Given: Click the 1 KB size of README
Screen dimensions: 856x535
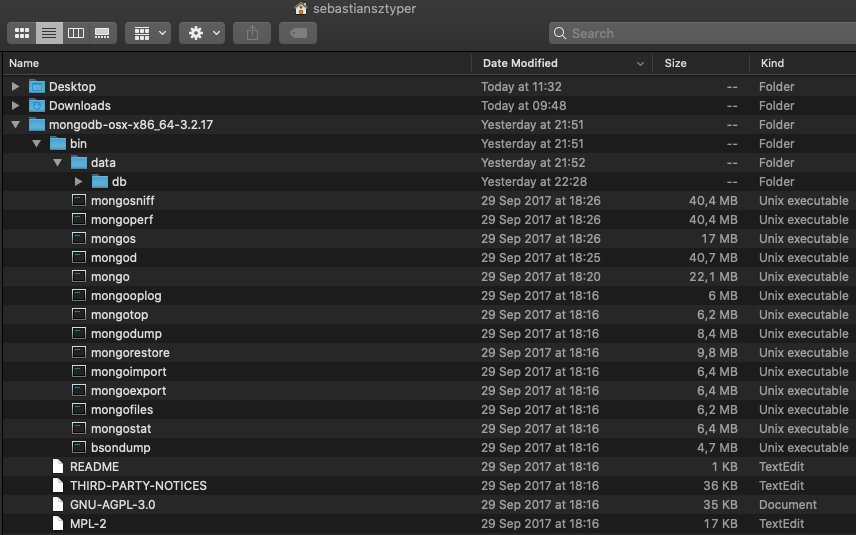Looking at the screenshot, I should pyautogui.click(x=724, y=467).
